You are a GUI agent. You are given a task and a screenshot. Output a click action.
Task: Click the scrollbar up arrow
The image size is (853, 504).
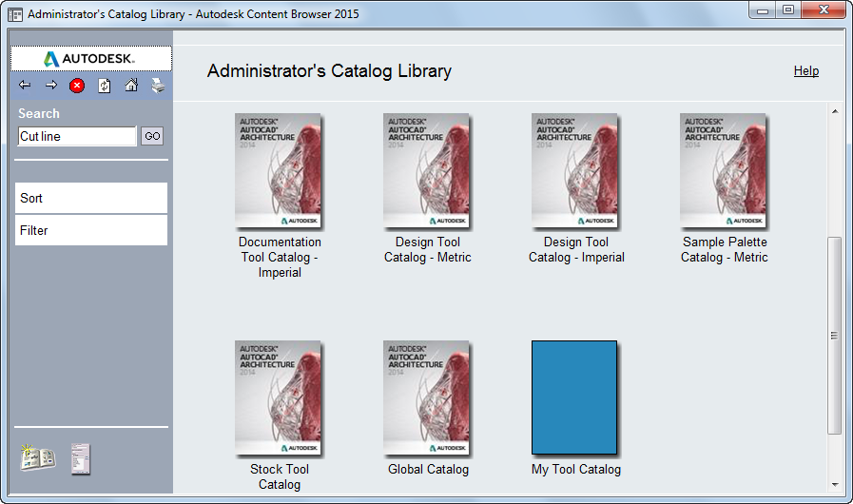tap(835, 111)
